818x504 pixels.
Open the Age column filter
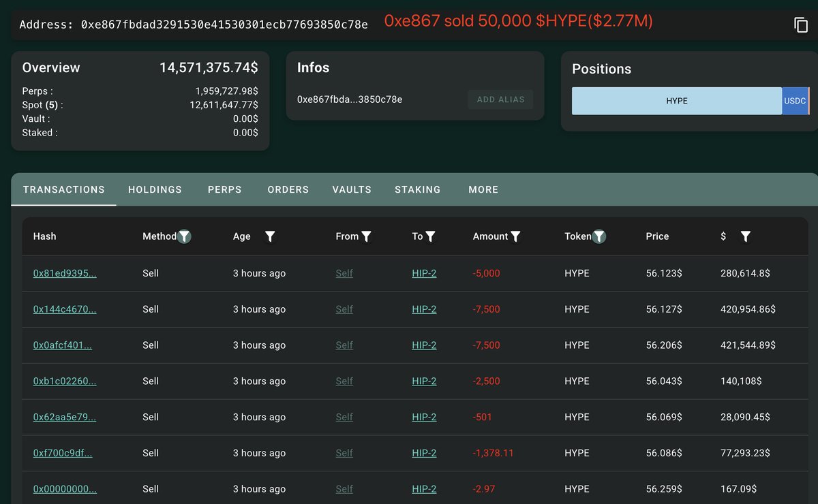coord(270,236)
